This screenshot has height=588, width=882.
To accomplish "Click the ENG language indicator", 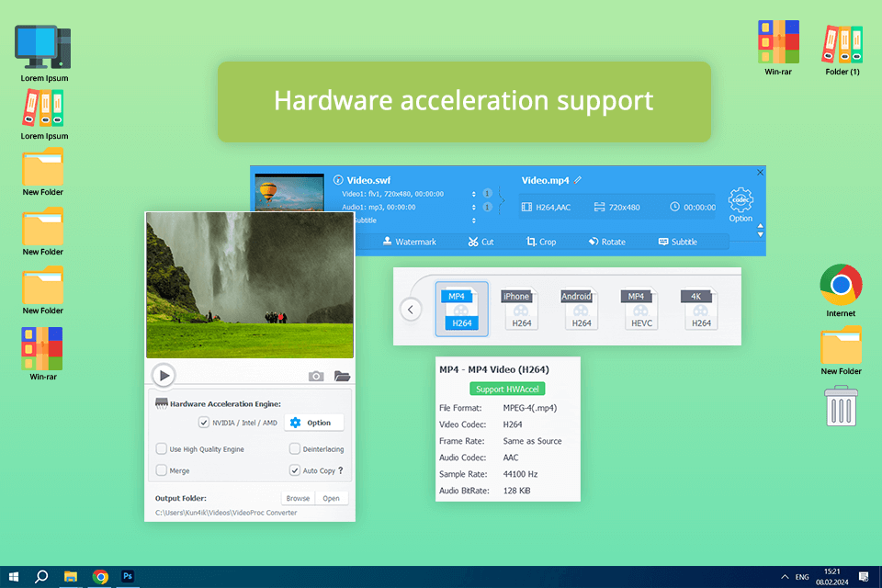I will point(802,577).
